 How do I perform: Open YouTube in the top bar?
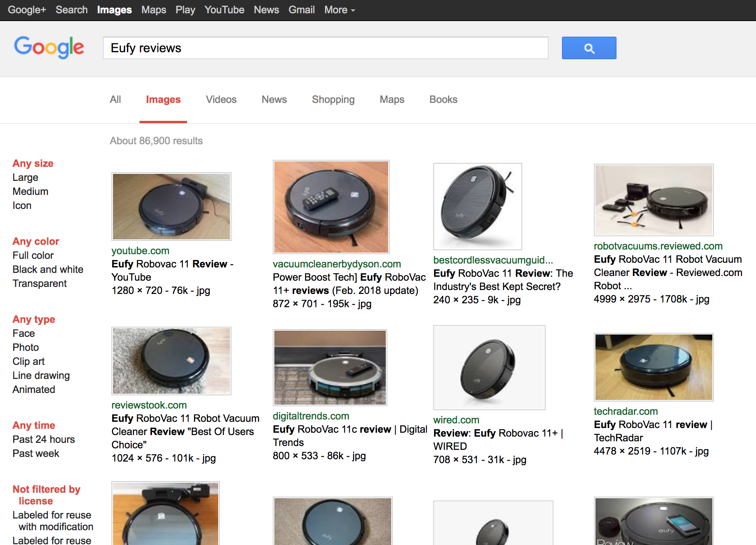(224, 10)
